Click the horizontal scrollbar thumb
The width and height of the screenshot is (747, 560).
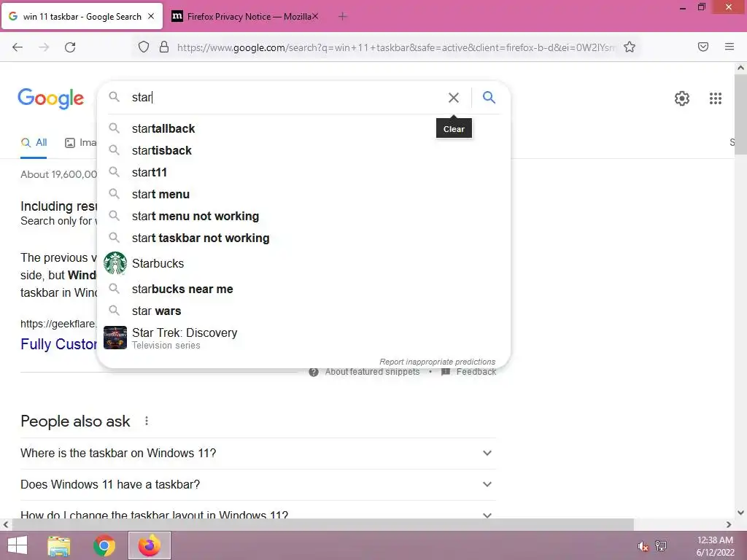tap(323, 524)
